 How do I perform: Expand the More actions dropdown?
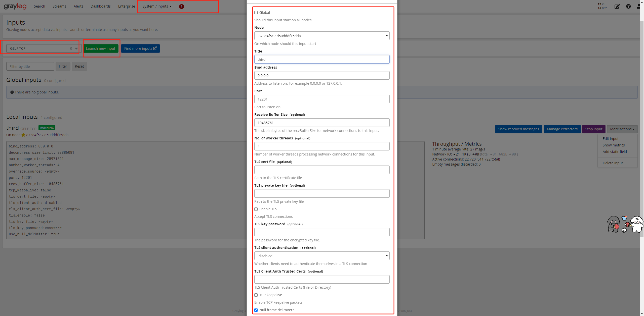pyautogui.click(x=622, y=129)
